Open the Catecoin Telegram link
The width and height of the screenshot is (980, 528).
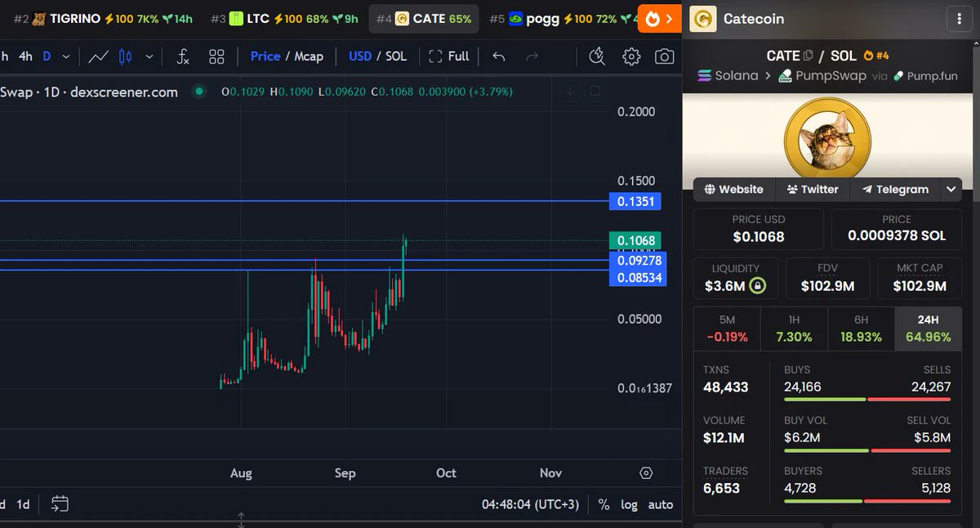click(x=894, y=189)
